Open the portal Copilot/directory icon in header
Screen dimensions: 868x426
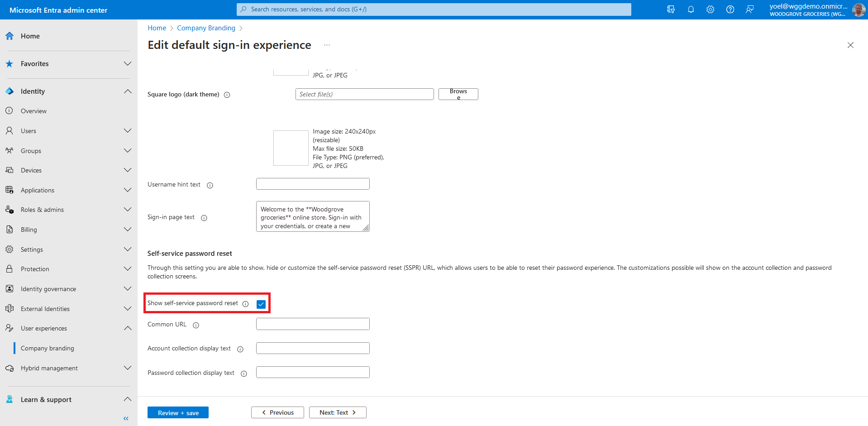point(671,10)
